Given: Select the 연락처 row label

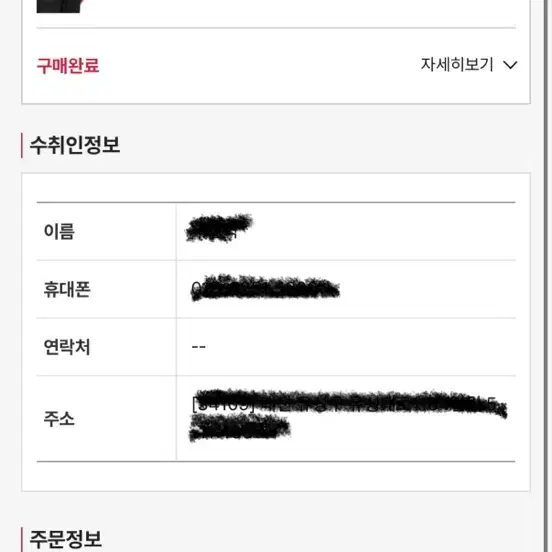Looking at the screenshot, I should pyautogui.click(x=67, y=347).
